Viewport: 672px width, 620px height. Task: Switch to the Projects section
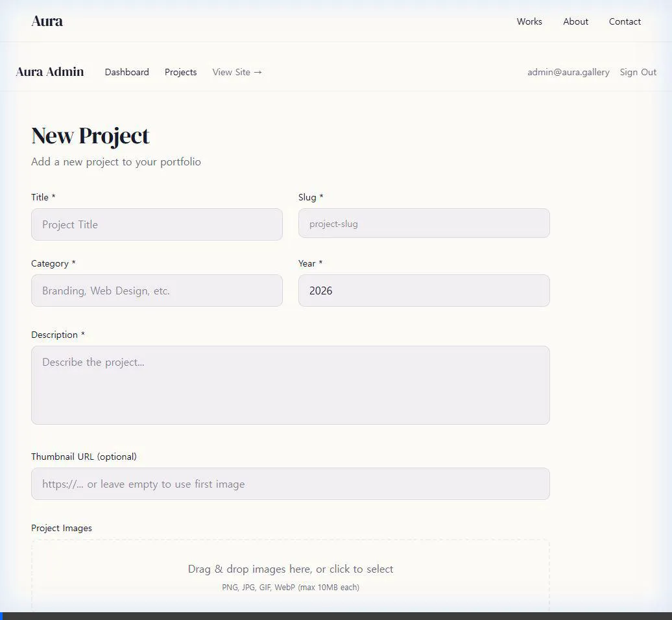click(180, 72)
